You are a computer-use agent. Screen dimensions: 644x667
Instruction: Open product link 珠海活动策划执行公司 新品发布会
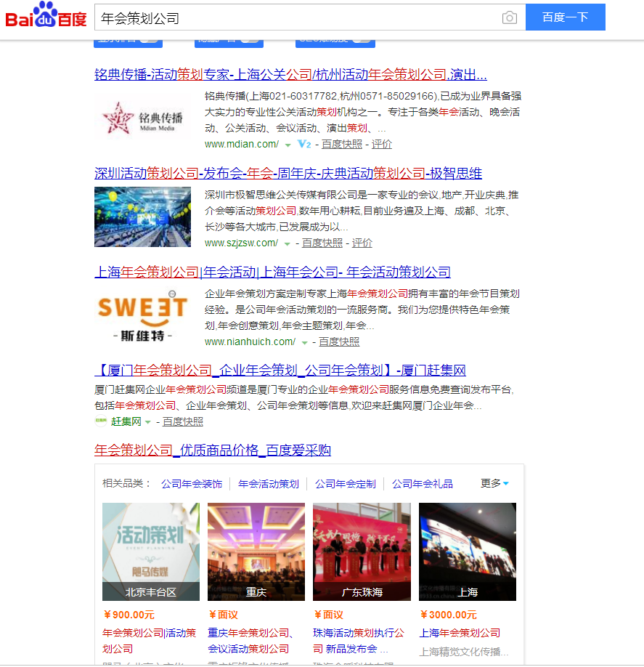click(x=359, y=641)
